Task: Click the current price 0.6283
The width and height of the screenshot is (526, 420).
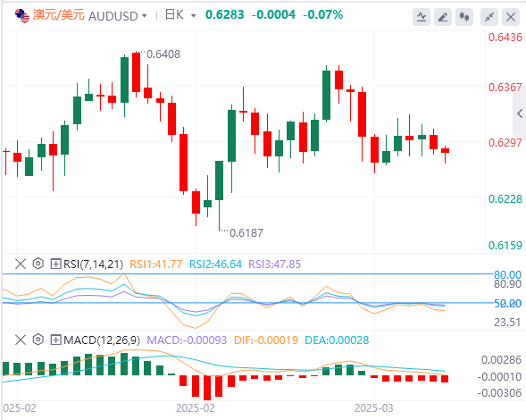Action: coord(224,15)
